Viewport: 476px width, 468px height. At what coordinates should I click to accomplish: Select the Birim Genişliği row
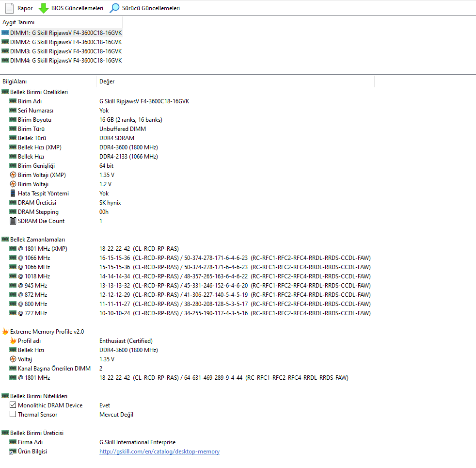tap(188, 166)
